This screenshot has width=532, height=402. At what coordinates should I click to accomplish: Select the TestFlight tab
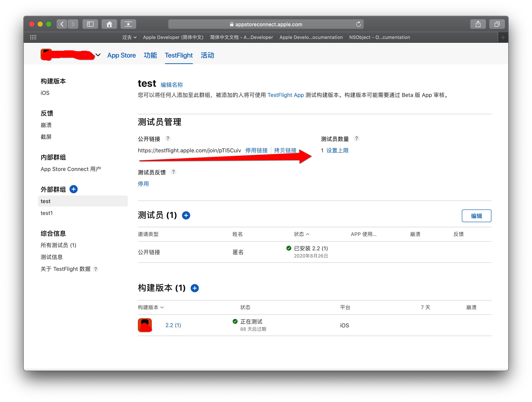pyautogui.click(x=179, y=55)
